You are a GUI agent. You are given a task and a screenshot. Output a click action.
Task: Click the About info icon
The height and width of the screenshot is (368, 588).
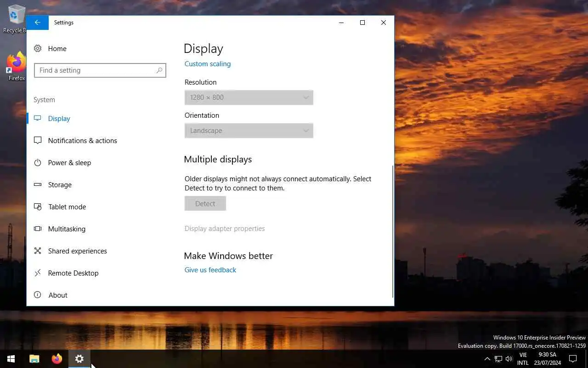(38, 295)
